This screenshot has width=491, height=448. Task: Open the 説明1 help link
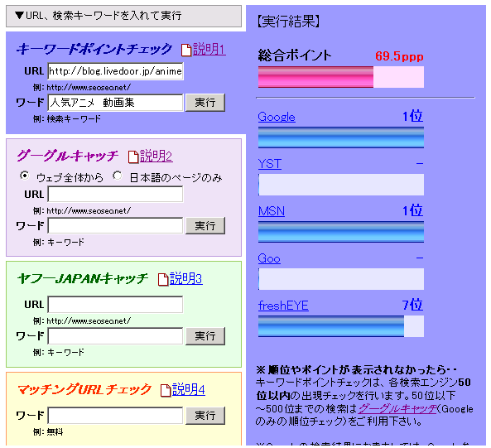tap(209, 50)
